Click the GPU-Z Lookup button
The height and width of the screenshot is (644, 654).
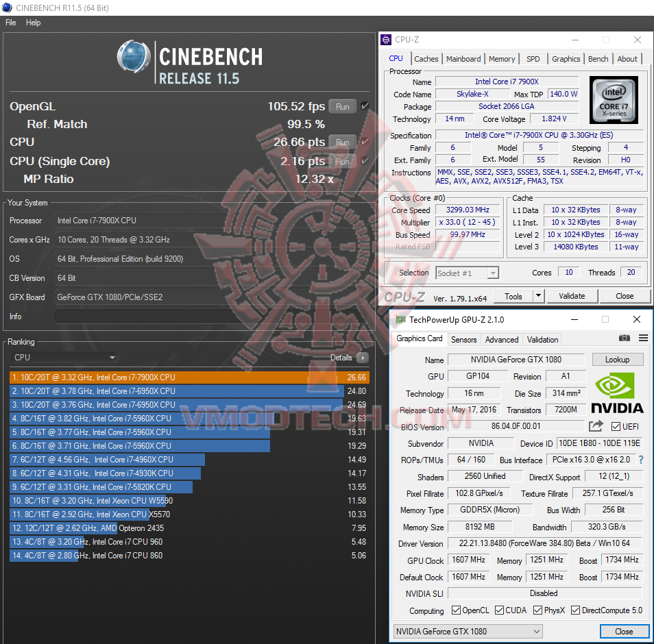617,359
